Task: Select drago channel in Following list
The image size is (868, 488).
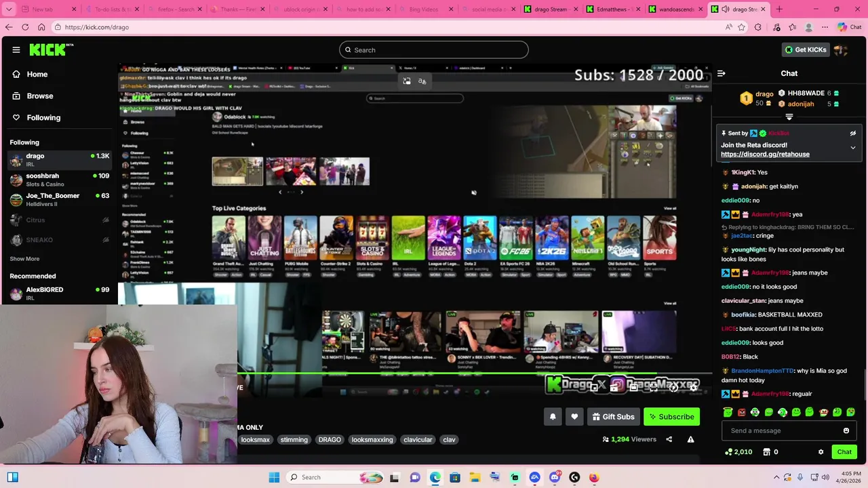Action: tap(60, 160)
